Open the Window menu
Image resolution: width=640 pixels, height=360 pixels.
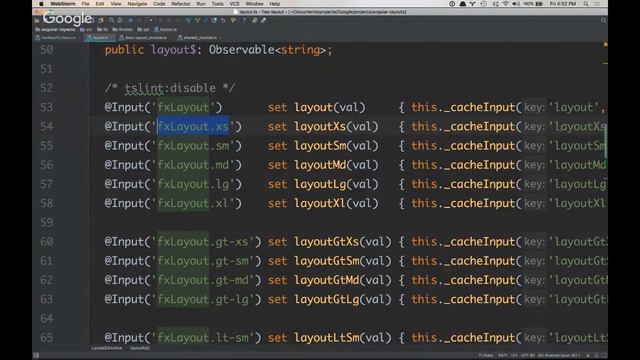254,4
